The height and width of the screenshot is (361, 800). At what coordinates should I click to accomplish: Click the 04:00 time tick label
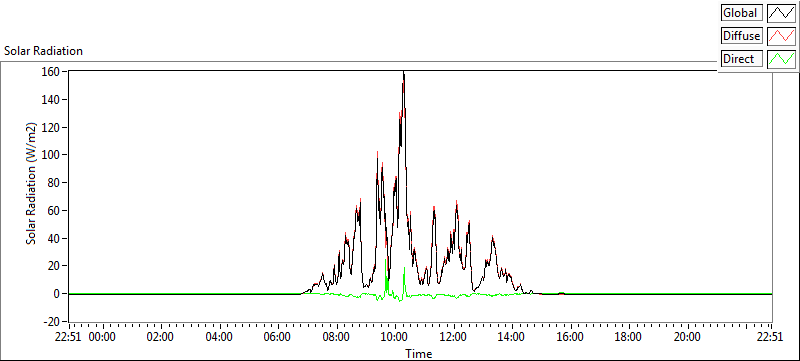click(x=220, y=337)
